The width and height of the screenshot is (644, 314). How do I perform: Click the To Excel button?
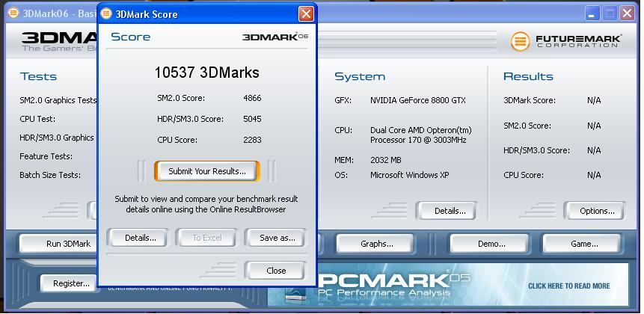tap(207, 238)
